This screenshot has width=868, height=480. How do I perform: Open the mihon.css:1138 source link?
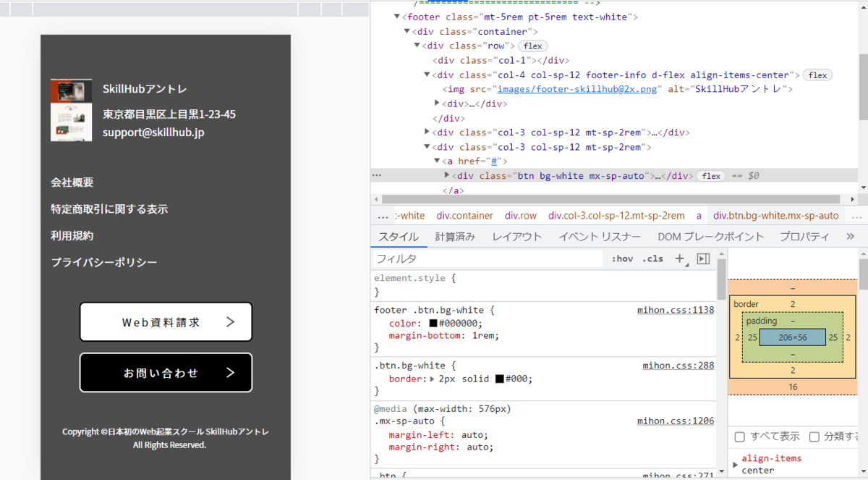point(675,310)
